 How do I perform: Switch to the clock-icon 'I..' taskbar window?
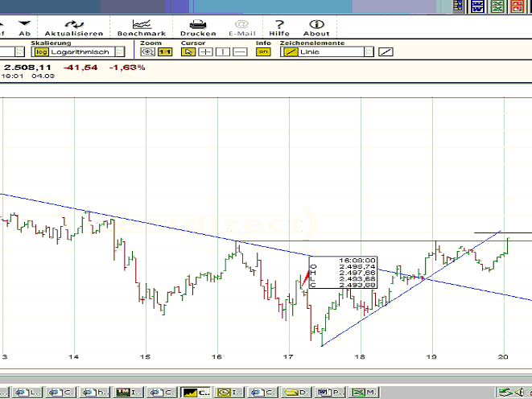pos(229,393)
